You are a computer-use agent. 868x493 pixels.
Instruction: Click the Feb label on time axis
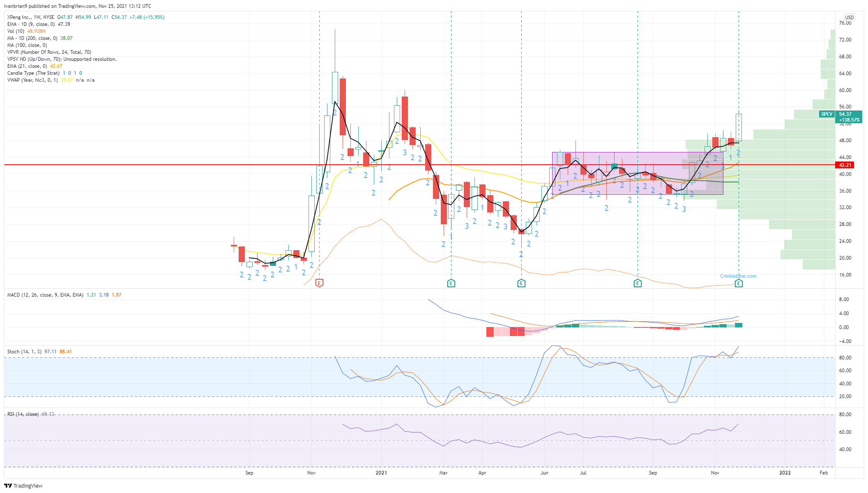click(824, 473)
